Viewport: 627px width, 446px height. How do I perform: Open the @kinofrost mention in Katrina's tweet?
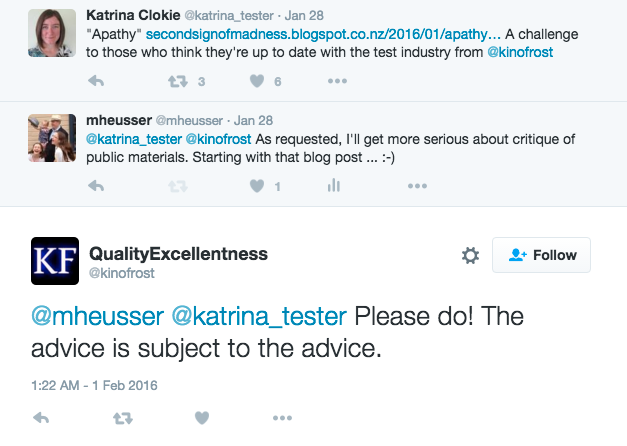click(x=520, y=52)
